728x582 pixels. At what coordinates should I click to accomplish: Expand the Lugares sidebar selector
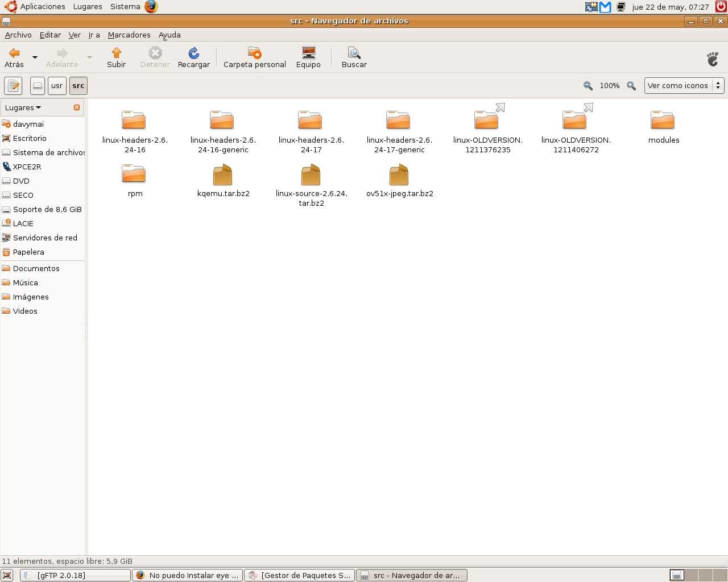pyautogui.click(x=23, y=107)
